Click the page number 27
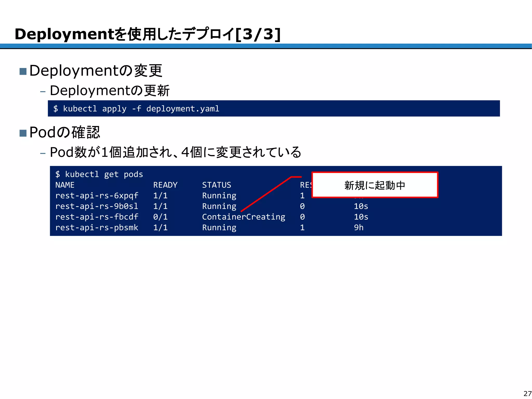 coord(528,393)
